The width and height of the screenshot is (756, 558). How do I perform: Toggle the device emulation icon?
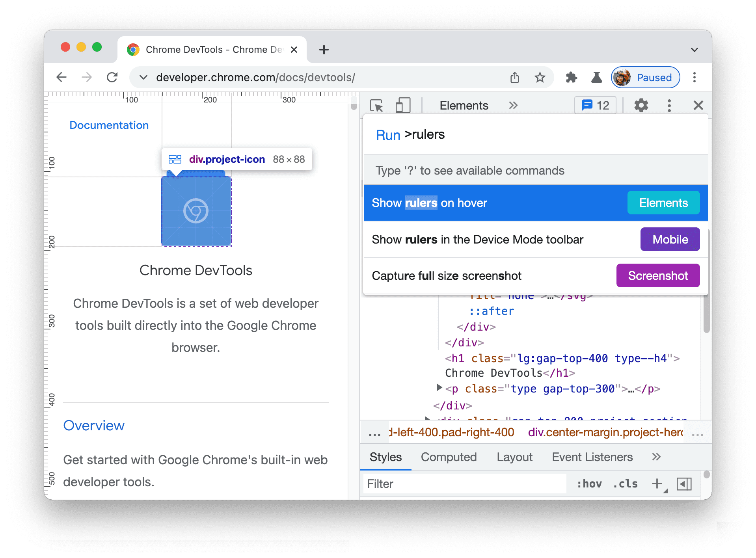pyautogui.click(x=402, y=105)
